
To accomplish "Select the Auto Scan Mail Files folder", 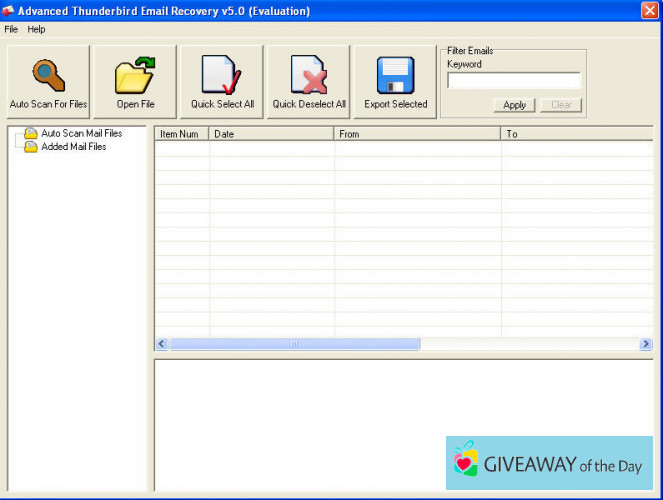I will coord(80,133).
